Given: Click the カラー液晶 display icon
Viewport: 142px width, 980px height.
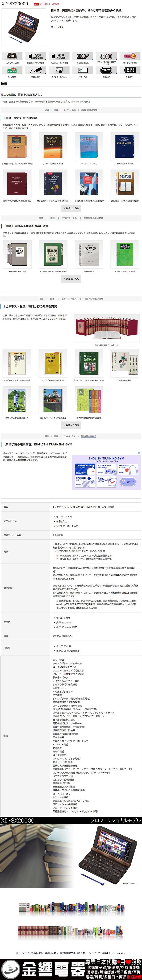Looking at the screenshot, I should (x=83, y=70).
